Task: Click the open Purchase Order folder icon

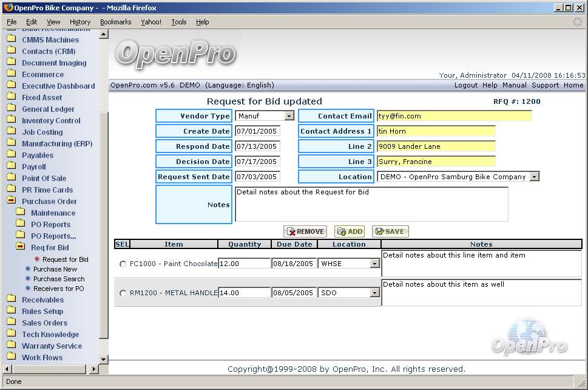Action: (x=11, y=201)
